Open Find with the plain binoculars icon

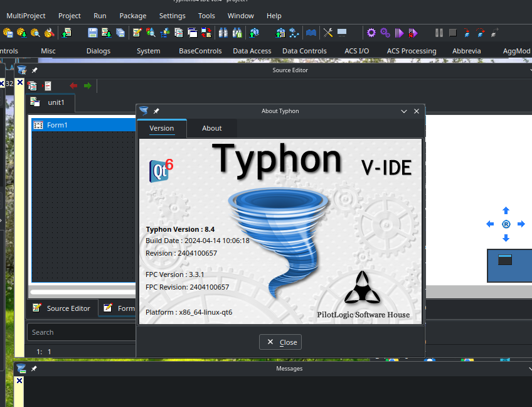(223, 33)
